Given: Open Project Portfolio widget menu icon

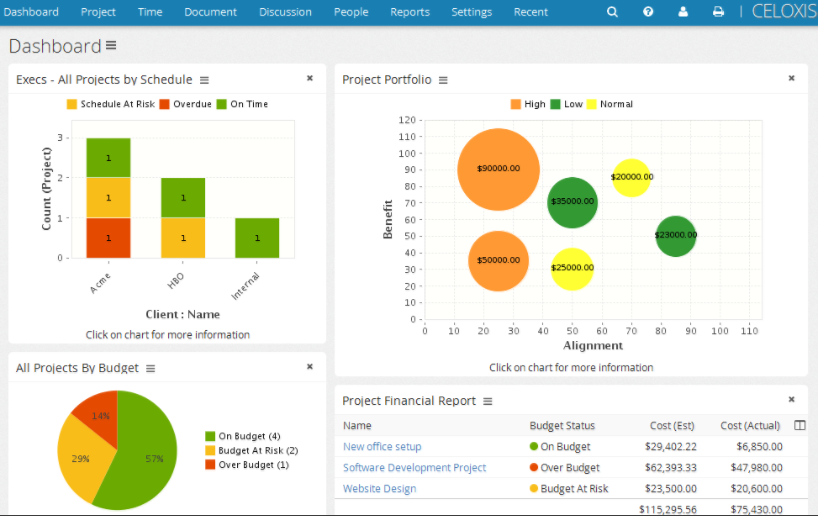Looking at the screenshot, I should pyautogui.click(x=443, y=80).
